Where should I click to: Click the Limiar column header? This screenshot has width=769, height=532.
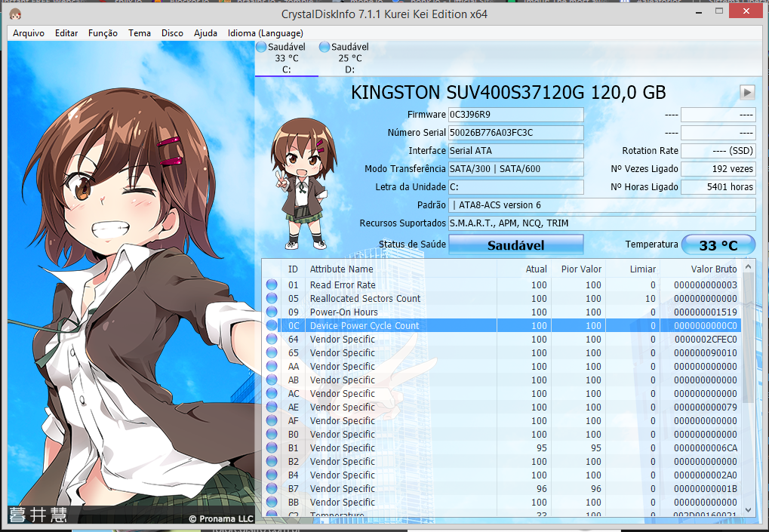(633, 269)
